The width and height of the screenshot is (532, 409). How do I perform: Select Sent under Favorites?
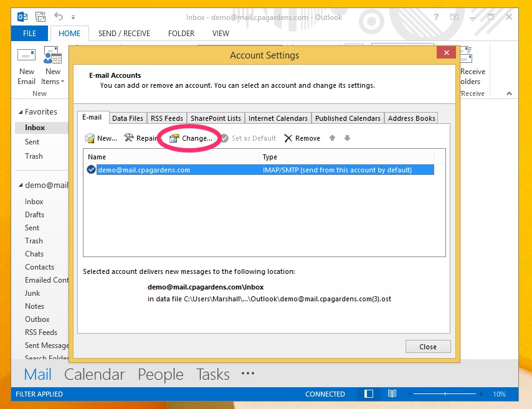pyautogui.click(x=32, y=142)
